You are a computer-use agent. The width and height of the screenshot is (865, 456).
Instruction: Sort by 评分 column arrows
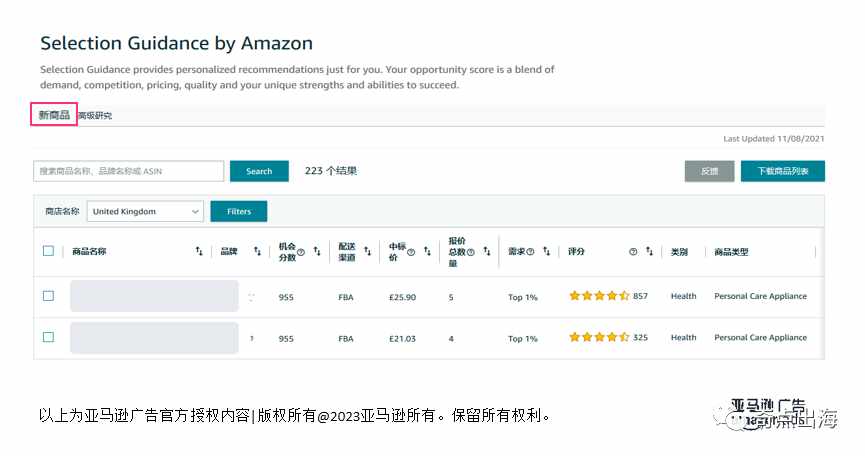click(x=649, y=251)
